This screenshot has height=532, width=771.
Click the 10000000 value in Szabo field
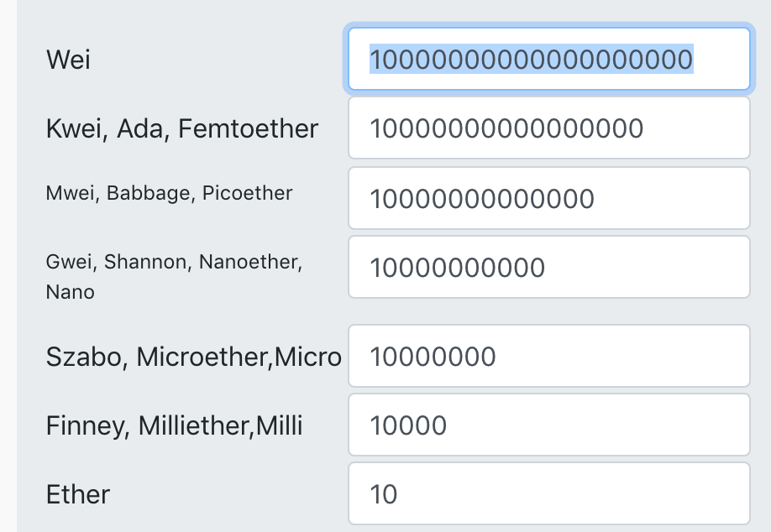click(x=433, y=357)
